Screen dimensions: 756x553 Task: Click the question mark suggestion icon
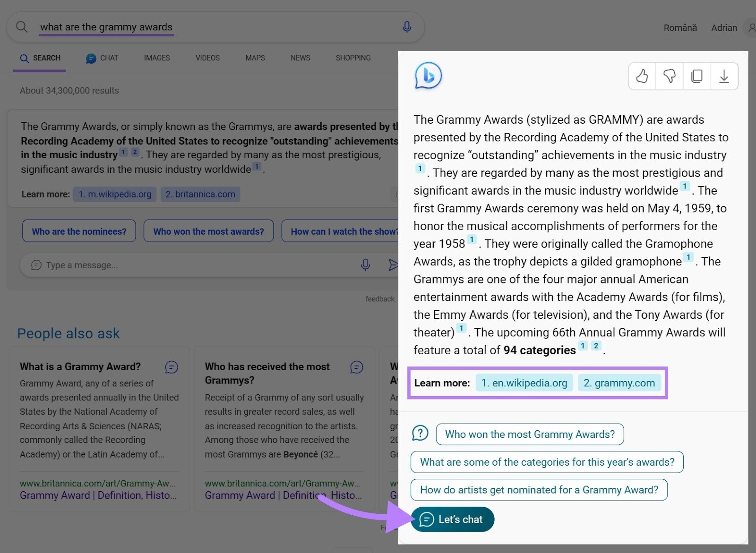pos(420,433)
